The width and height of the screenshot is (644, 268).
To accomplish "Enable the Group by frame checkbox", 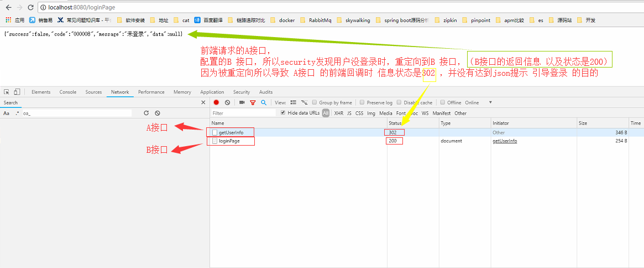I will (315, 102).
